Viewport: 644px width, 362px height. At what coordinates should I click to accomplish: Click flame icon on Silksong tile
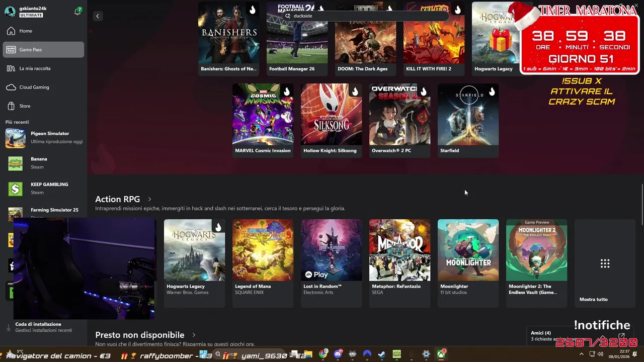pos(355,92)
